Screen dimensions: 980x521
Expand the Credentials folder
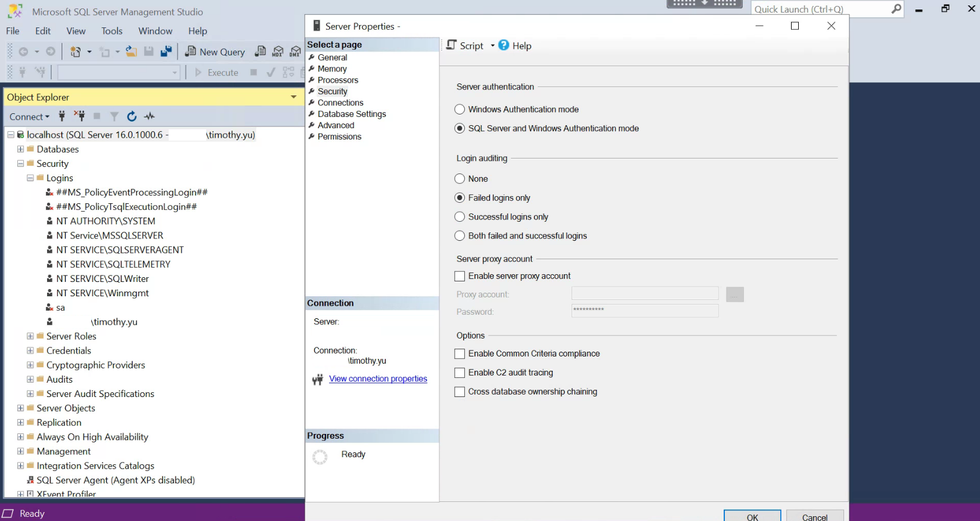(x=30, y=351)
